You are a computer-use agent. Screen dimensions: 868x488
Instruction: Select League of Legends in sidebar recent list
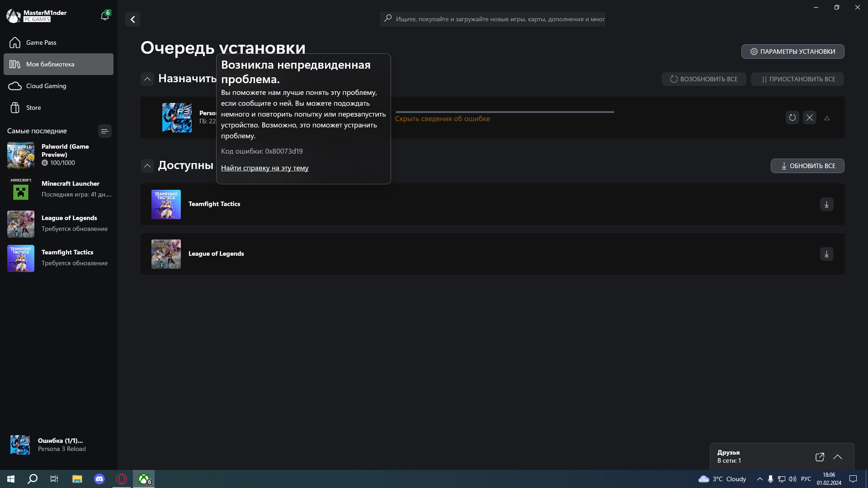pos(58,224)
